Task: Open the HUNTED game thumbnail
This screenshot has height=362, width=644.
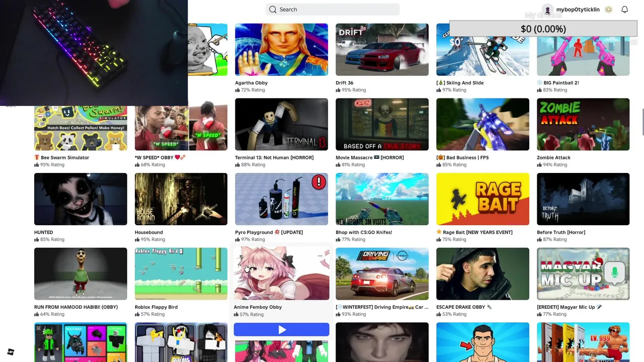Action: click(x=80, y=199)
